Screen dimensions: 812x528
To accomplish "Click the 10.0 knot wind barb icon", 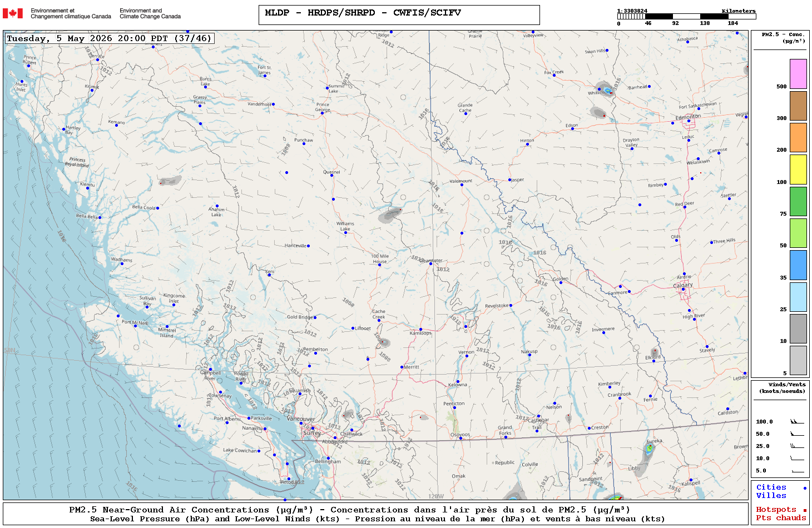I will [797, 458].
